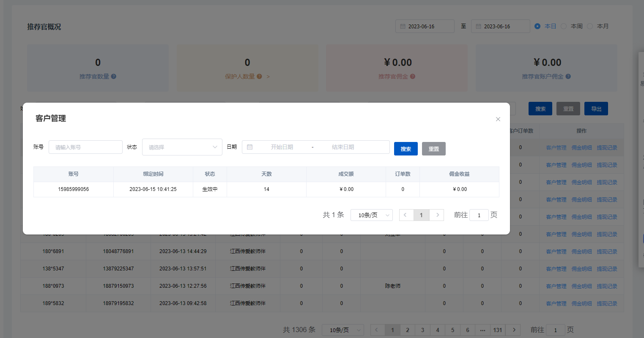Select page 1 in dialog pagination

tap(421, 215)
